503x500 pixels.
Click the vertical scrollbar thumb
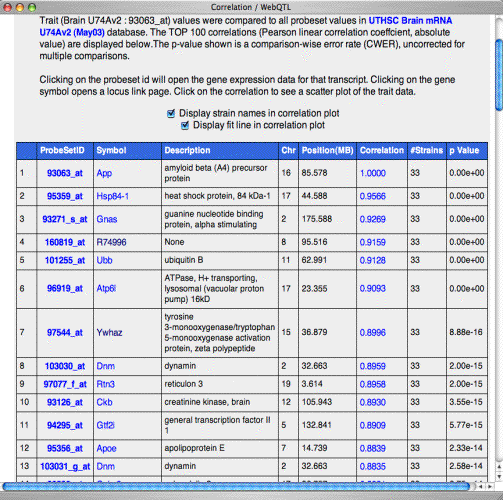coord(499,75)
